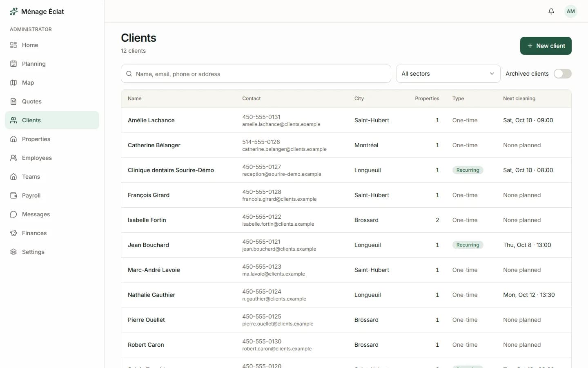Click the Properties column header
Viewport: 588px width, 368px height.
point(427,99)
